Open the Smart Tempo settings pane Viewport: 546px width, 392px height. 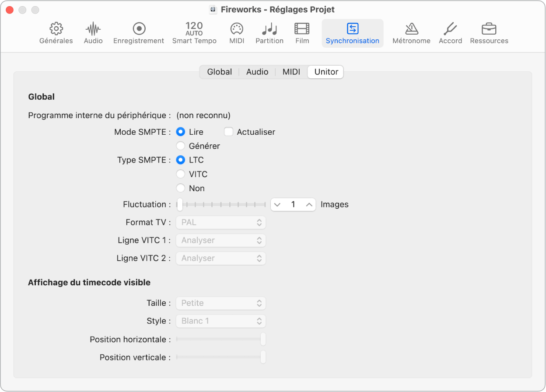[x=194, y=33]
